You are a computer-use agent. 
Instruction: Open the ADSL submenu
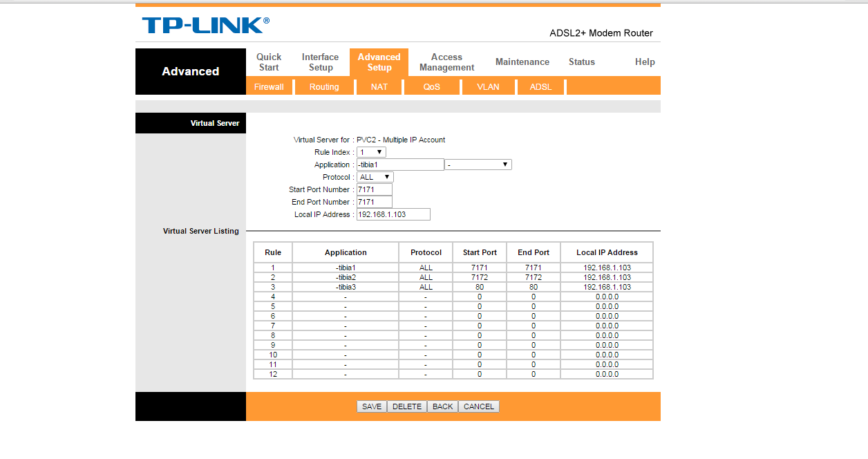click(x=541, y=87)
